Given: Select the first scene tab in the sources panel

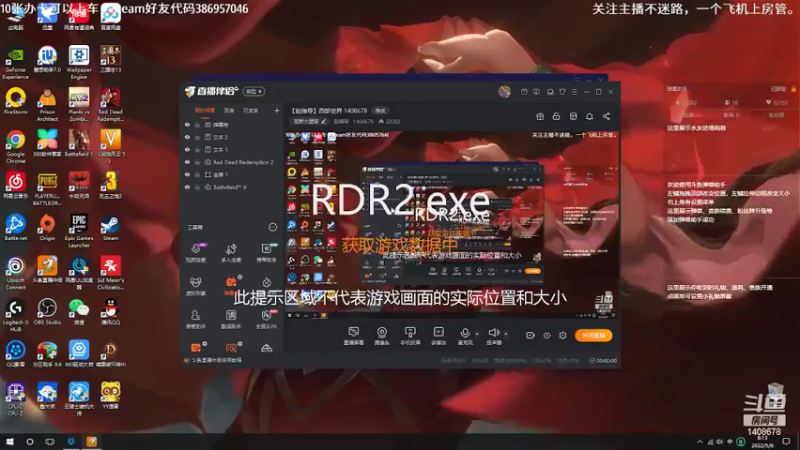Looking at the screenshot, I should tap(205, 110).
